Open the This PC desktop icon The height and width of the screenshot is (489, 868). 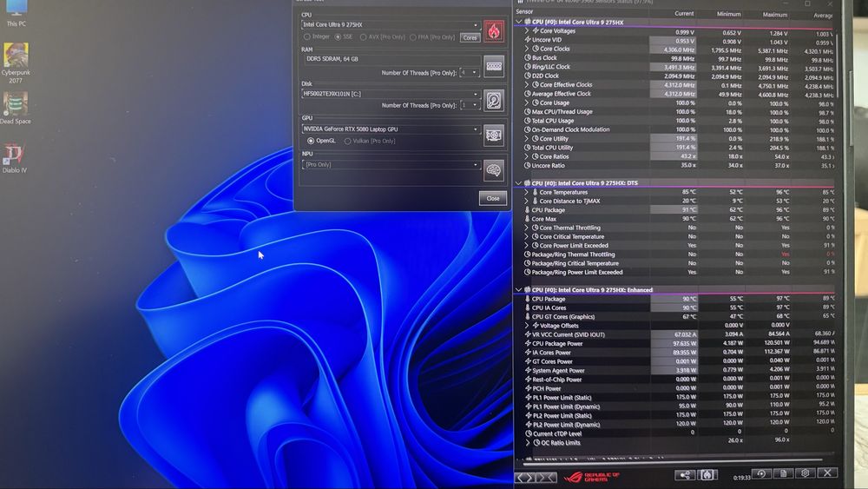pyautogui.click(x=16, y=13)
